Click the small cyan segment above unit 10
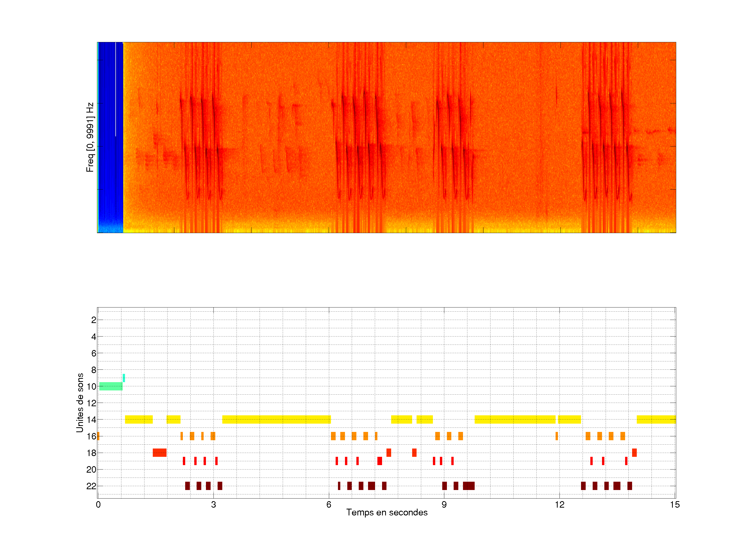Screen dimensions: 747x560 (x=124, y=378)
